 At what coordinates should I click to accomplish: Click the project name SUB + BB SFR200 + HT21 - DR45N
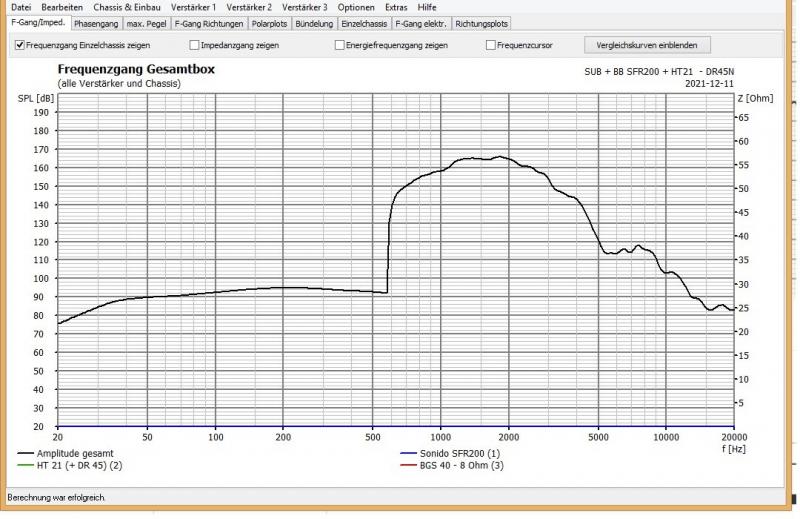point(659,71)
